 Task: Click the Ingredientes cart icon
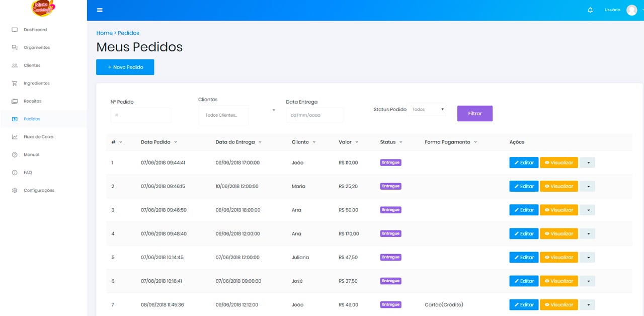pyautogui.click(x=15, y=84)
